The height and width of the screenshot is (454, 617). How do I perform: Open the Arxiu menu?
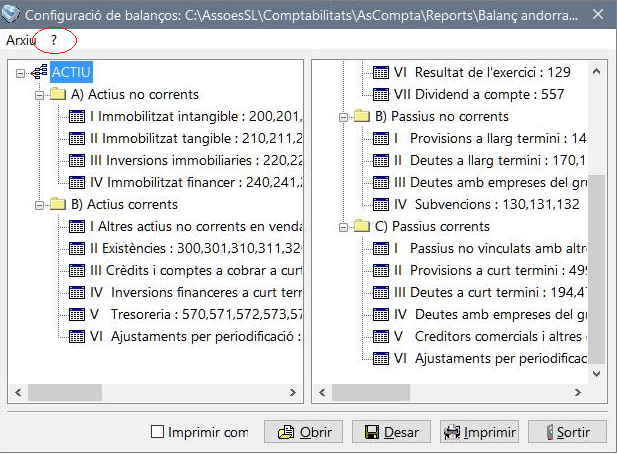click(x=20, y=40)
